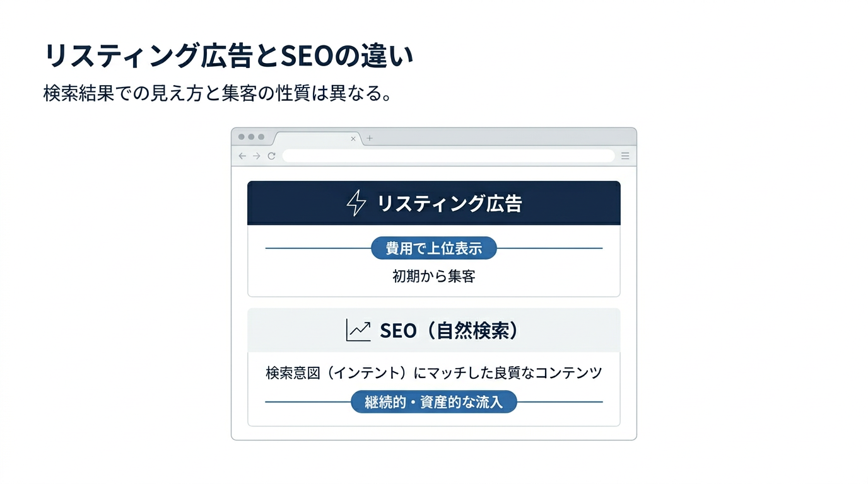Image resolution: width=868 pixels, height=484 pixels.
Task: Select the empty browser tab
Action: (312, 139)
